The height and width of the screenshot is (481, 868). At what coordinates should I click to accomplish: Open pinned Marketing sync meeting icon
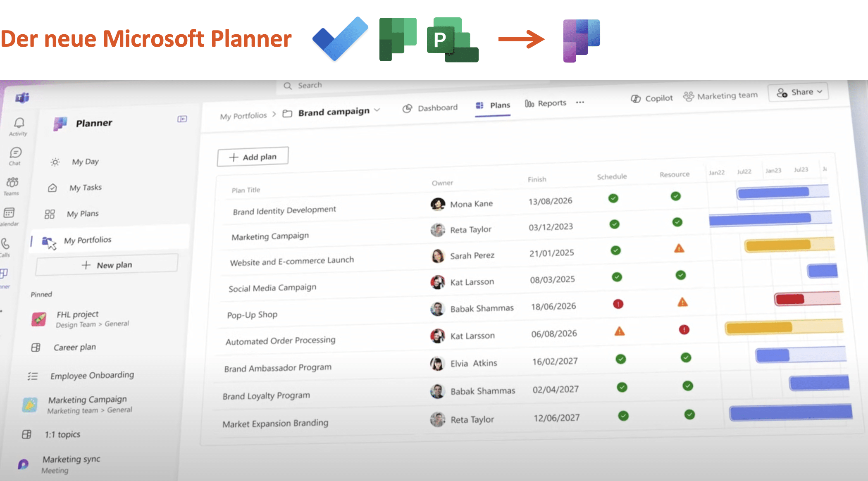click(24, 464)
